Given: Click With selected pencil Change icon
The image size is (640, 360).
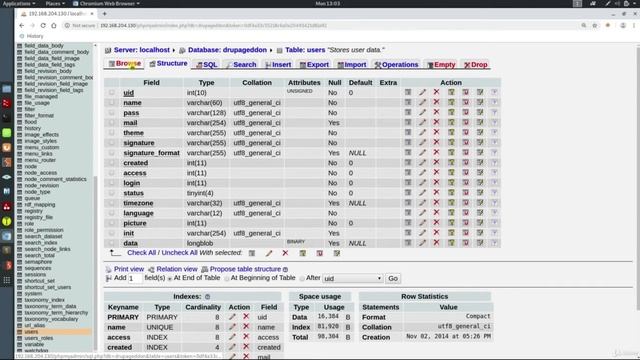Looking at the screenshot, I should pos(269,253).
